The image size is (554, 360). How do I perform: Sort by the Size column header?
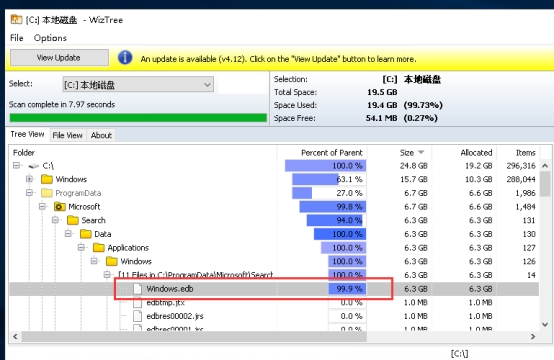click(x=407, y=153)
